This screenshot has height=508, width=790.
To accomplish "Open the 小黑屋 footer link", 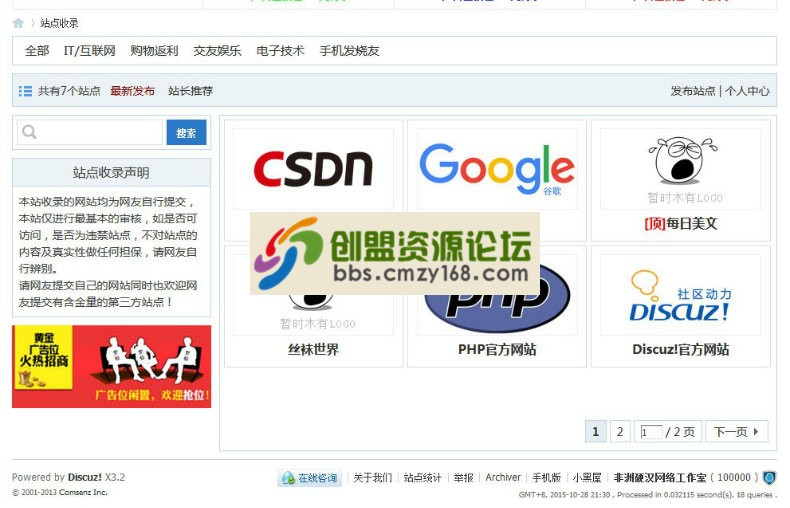I will click(x=587, y=477).
